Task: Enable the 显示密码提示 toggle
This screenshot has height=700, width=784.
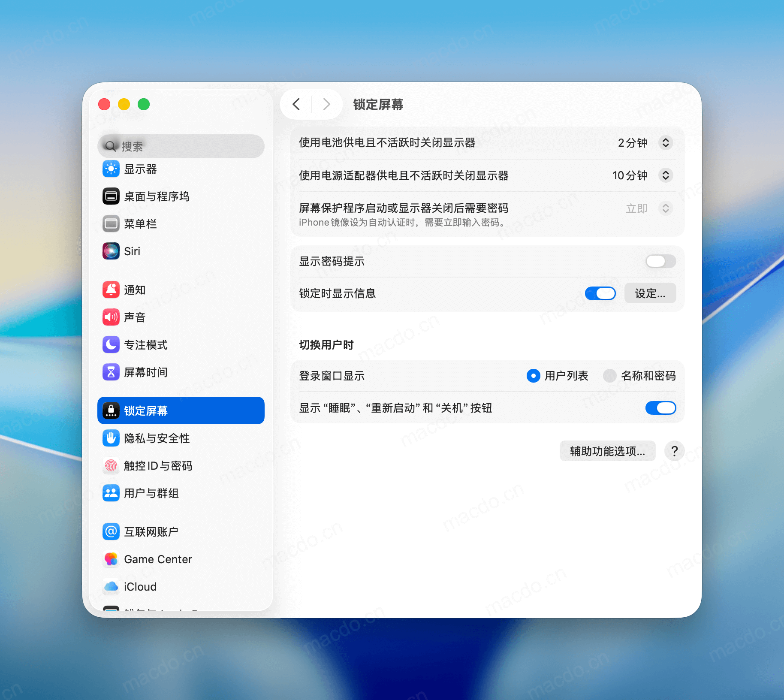Action: coord(660,261)
